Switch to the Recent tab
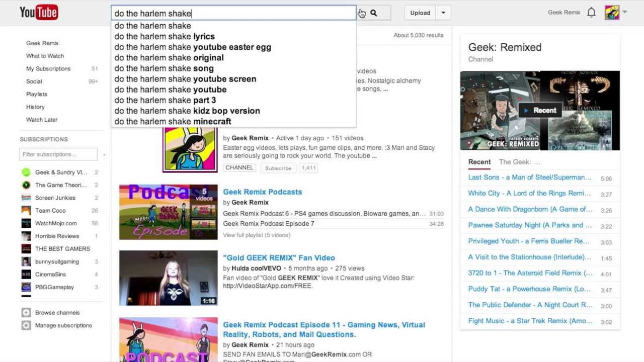Image resolution: width=644 pixels, height=362 pixels. point(479,162)
